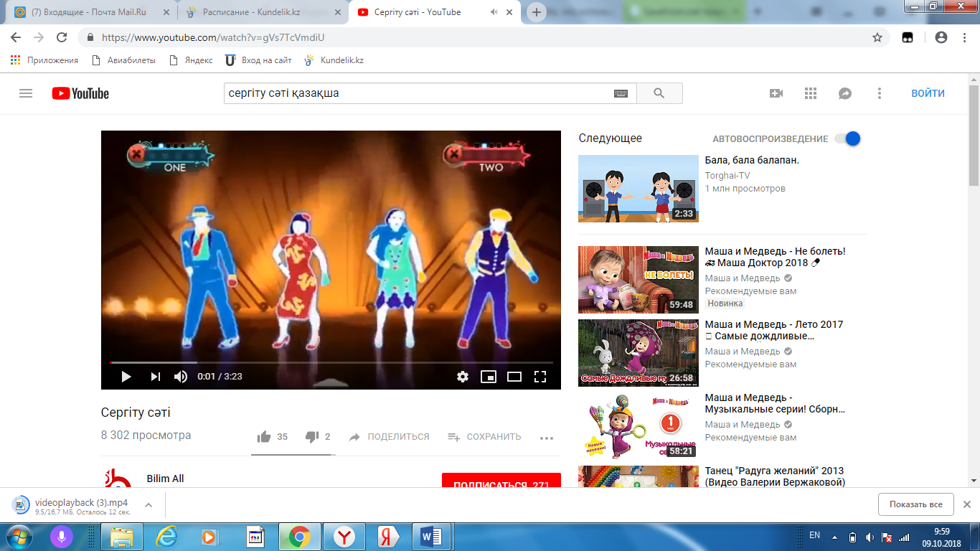
Task: Open the upload video camera icon
Action: pos(776,93)
